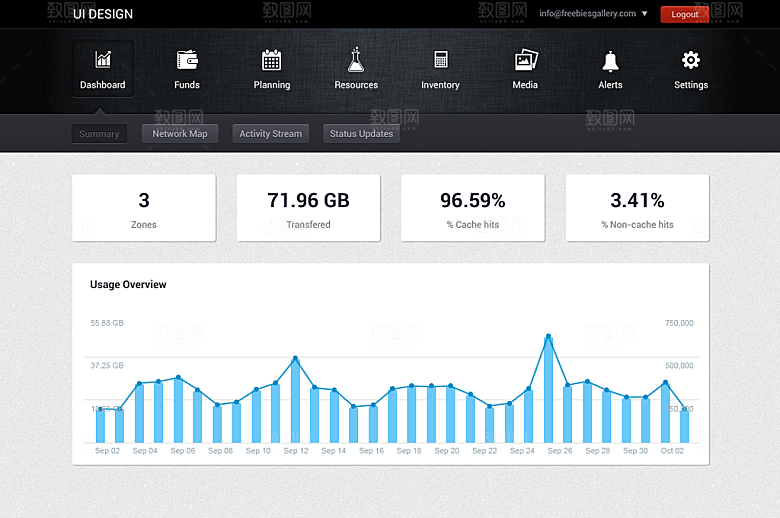Viewport: 780px width, 518px height.
Task: Click the Sep 02 date label
Action: coord(107,451)
